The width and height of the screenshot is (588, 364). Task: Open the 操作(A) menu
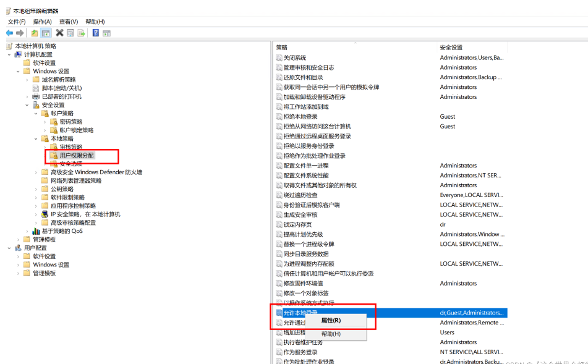pyautogui.click(x=42, y=22)
